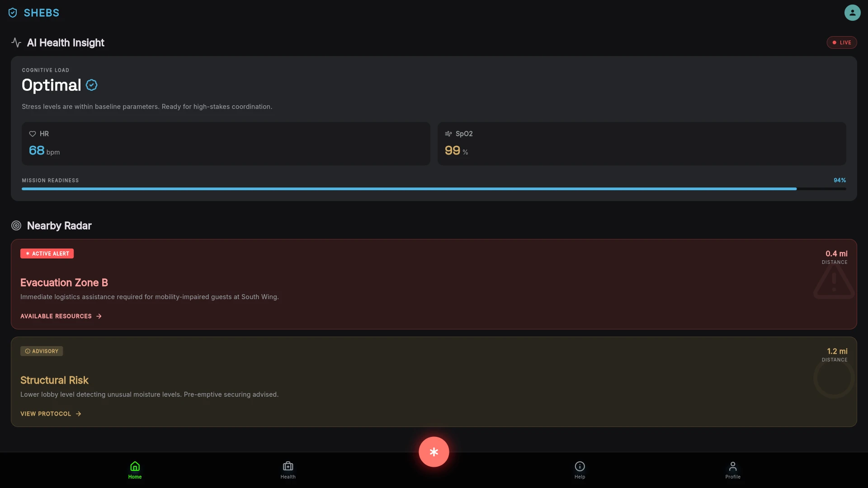Image resolution: width=868 pixels, height=488 pixels.
Task: Open the Structural Risk card title
Action: tap(54, 380)
